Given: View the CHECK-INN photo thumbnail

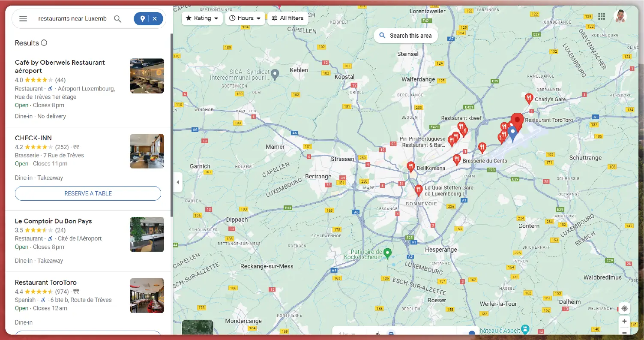Looking at the screenshot, I should pyautogui.click(x=147, y=151).
